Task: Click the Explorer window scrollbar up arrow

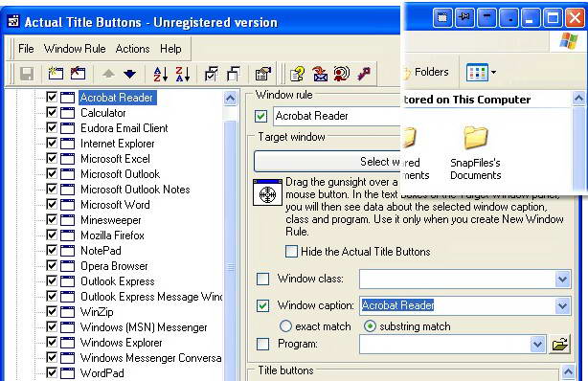Action: point(578,99)
